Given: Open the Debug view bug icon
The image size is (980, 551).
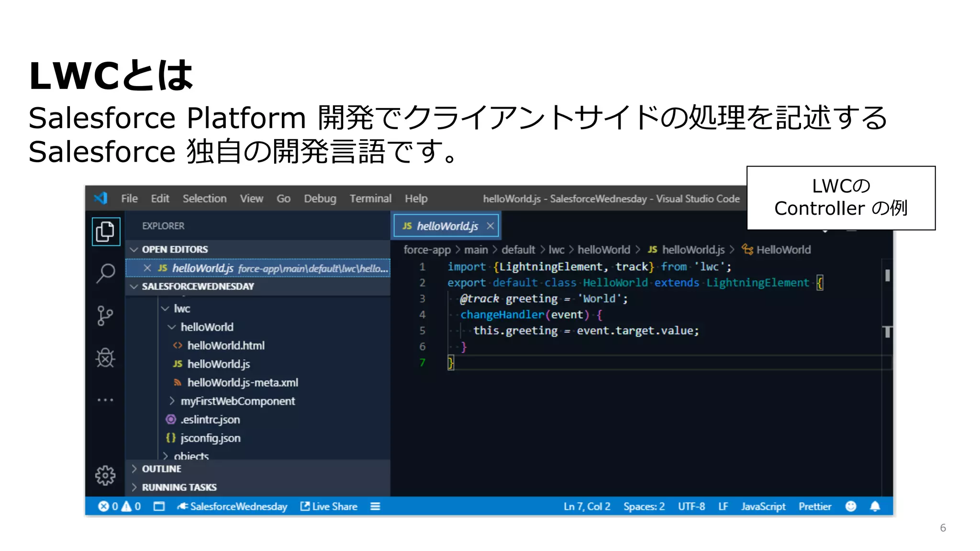Looking at the screenshot, I should (x=105, y=357).
